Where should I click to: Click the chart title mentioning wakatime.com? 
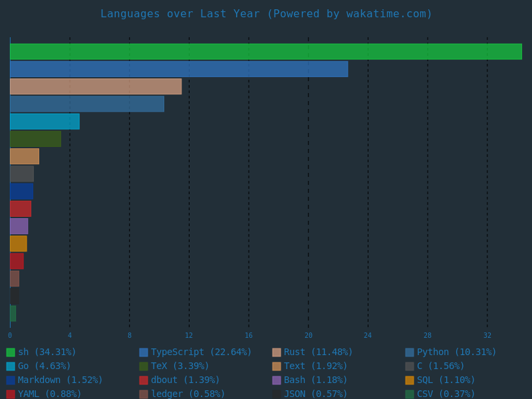click(266, 14)
